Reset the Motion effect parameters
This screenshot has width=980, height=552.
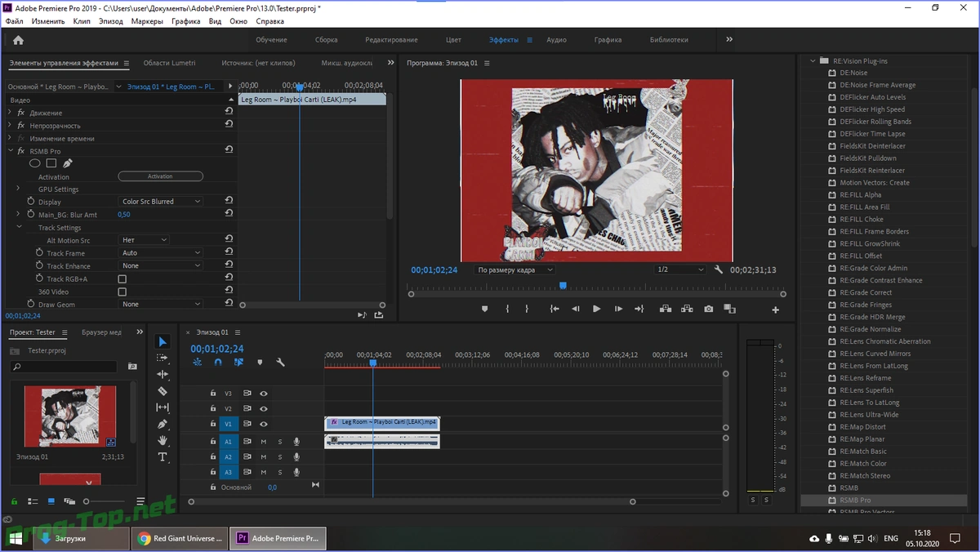(229, 112)
